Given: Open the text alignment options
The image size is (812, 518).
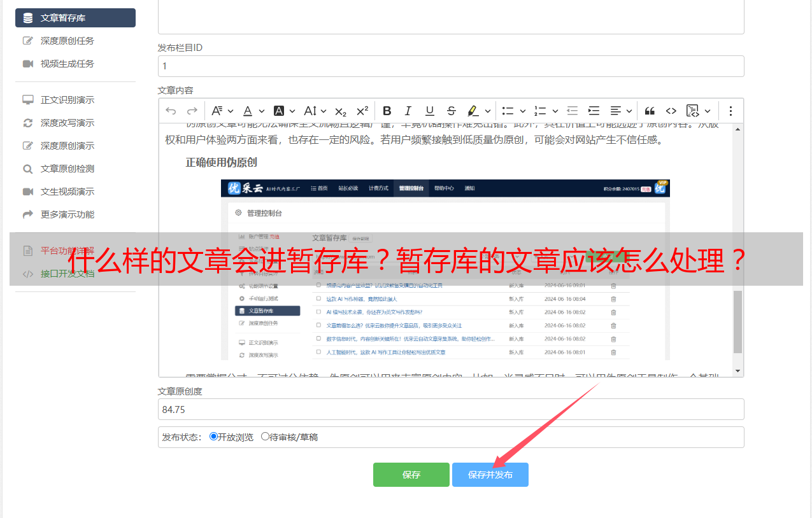Looking at the screenshot, I should coord(621,111).
